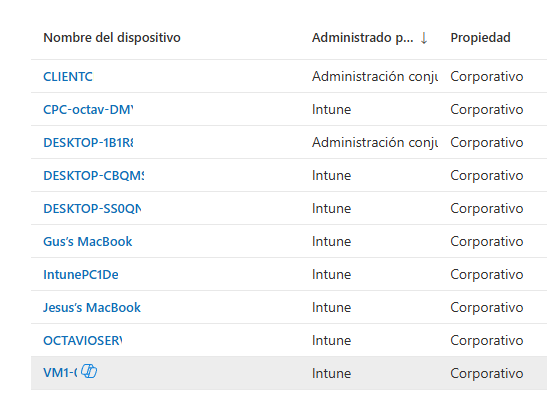Select Intune cell in IntunePC1De row
Screen dimensions: 547x414
coord(331,274)
